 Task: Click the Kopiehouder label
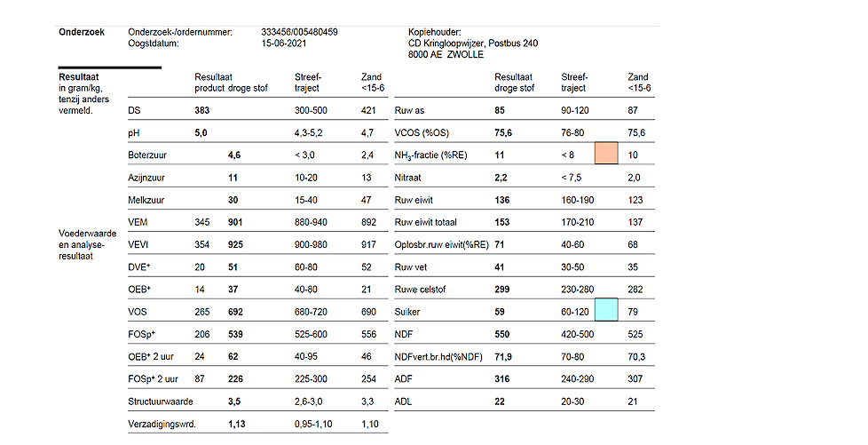[434, 33]
